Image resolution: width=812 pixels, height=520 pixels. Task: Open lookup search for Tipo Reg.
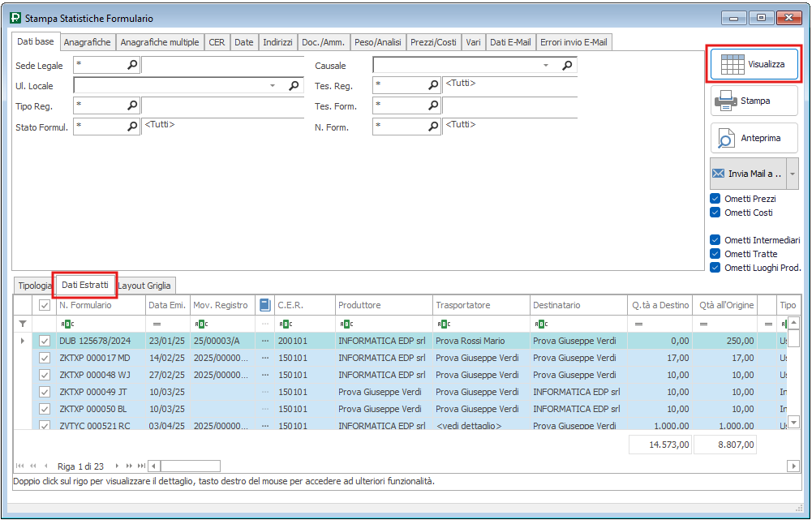(x=132, y=105)
